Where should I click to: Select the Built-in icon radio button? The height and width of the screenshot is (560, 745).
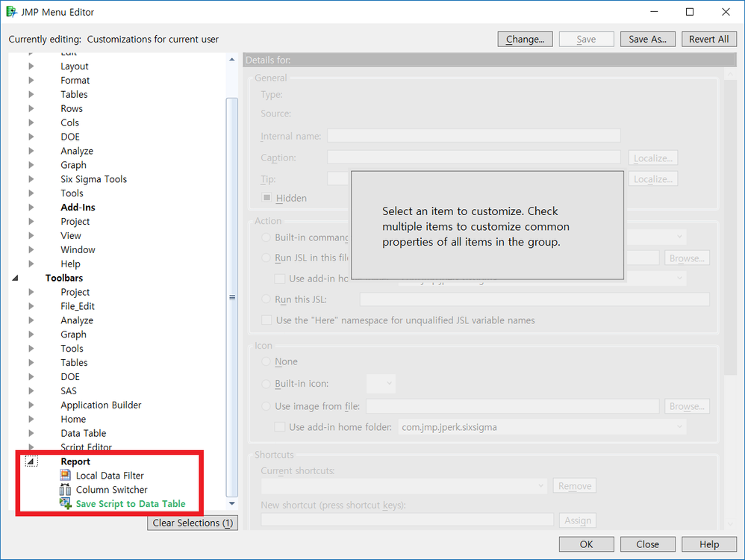[x=266, y=384]
